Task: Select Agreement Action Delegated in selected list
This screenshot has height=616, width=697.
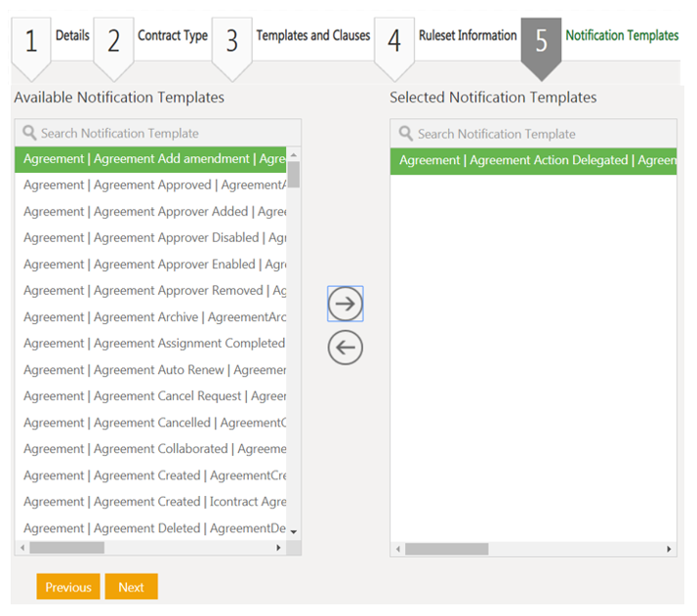Action: click(x=534, y=161)
